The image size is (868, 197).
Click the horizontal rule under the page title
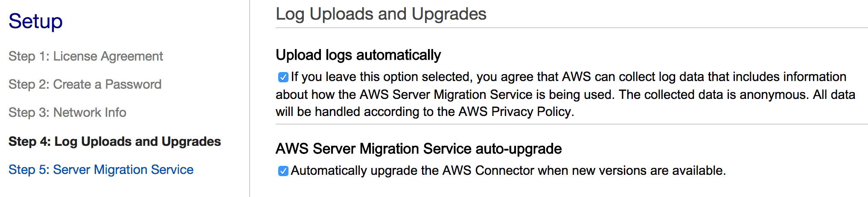pyautogui.click(x=571, y=28)
